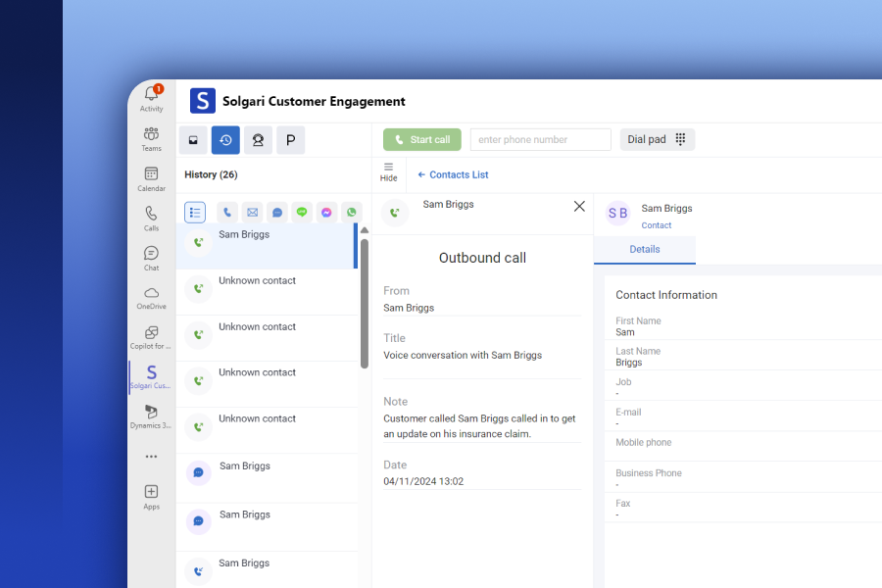Click the Mobile phone field label

tap(644, 442)
